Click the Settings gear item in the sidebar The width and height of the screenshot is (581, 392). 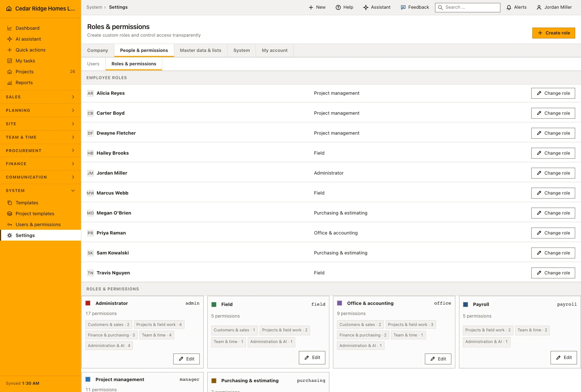point(40,235)
